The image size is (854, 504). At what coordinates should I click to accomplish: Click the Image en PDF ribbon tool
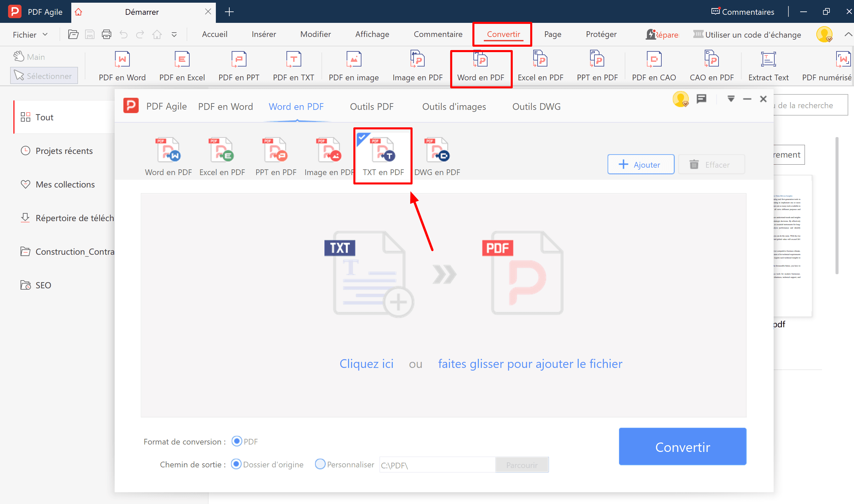pyautogui.click(x=417, y=67)
